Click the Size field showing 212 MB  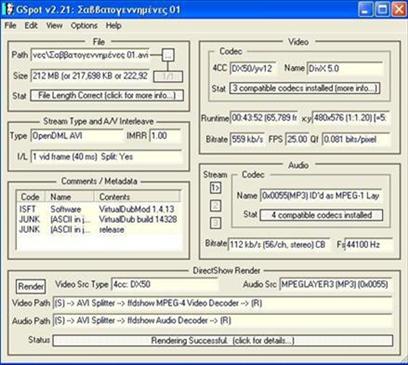pyautogui.click(x=90, y=76)
